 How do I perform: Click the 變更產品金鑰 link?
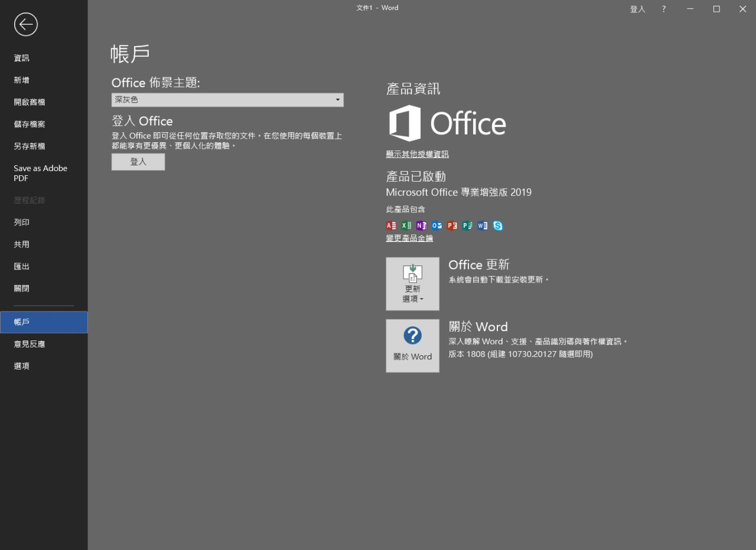(x=409, y=238)
